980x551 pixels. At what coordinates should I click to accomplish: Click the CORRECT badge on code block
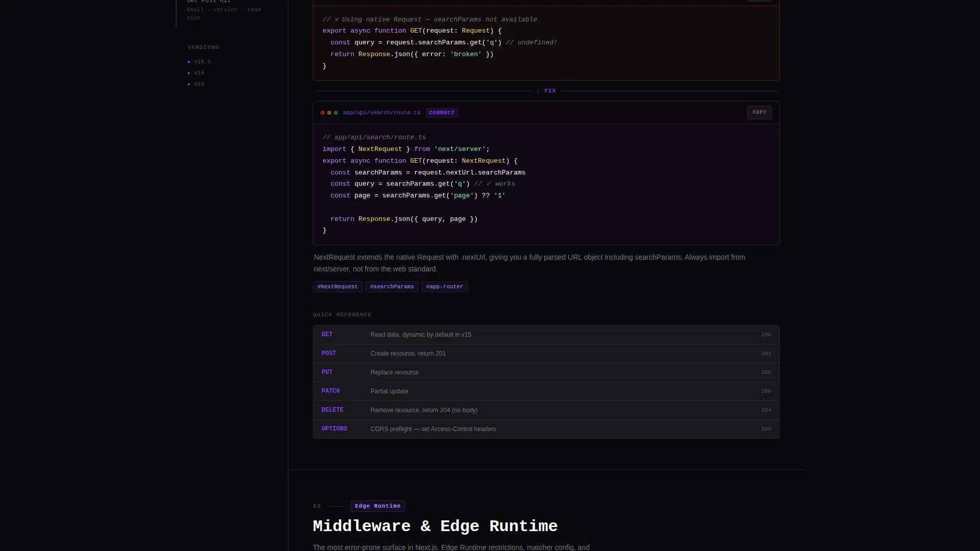[442, 113]
